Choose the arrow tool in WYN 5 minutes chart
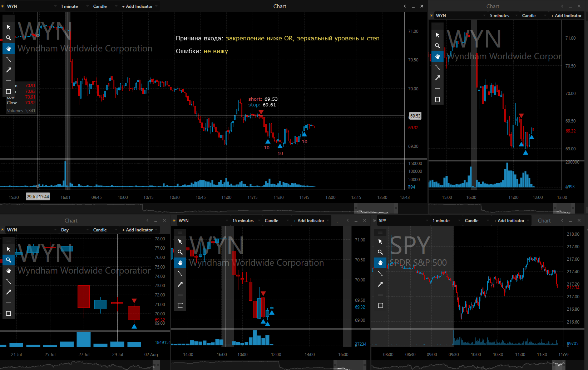588x370 pixels. pyautogui.click(x=438, y=78)
